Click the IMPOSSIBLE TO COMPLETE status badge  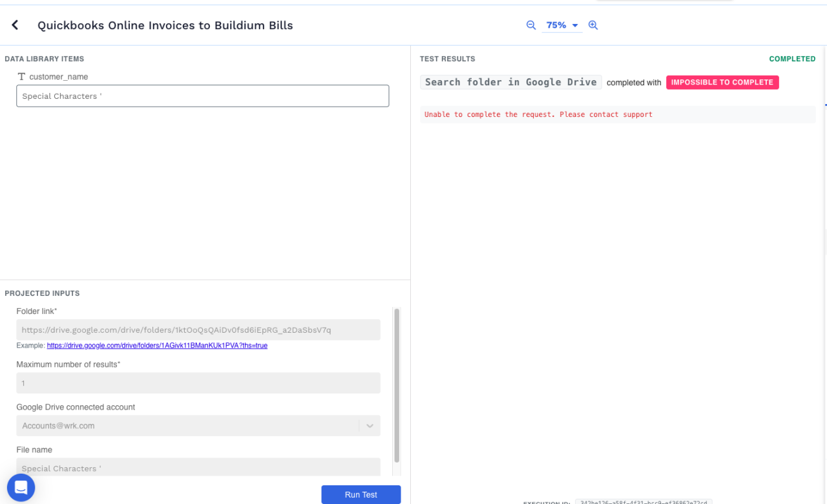722,82
